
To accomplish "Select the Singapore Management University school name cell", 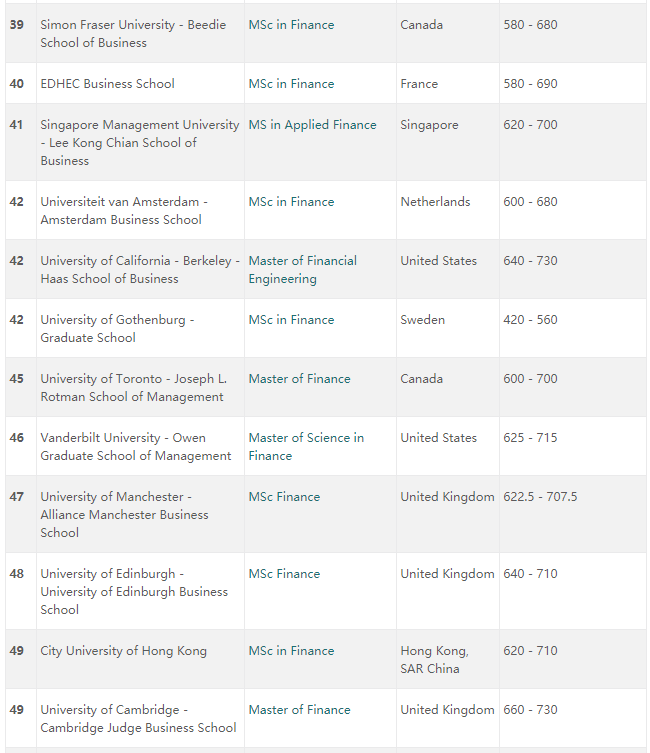I will click(x=140, y=143).
